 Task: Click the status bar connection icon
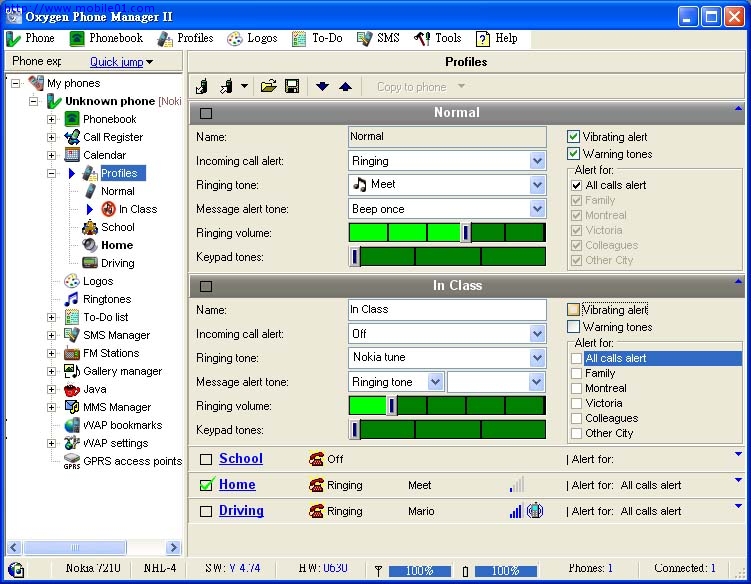pos(16,570)
